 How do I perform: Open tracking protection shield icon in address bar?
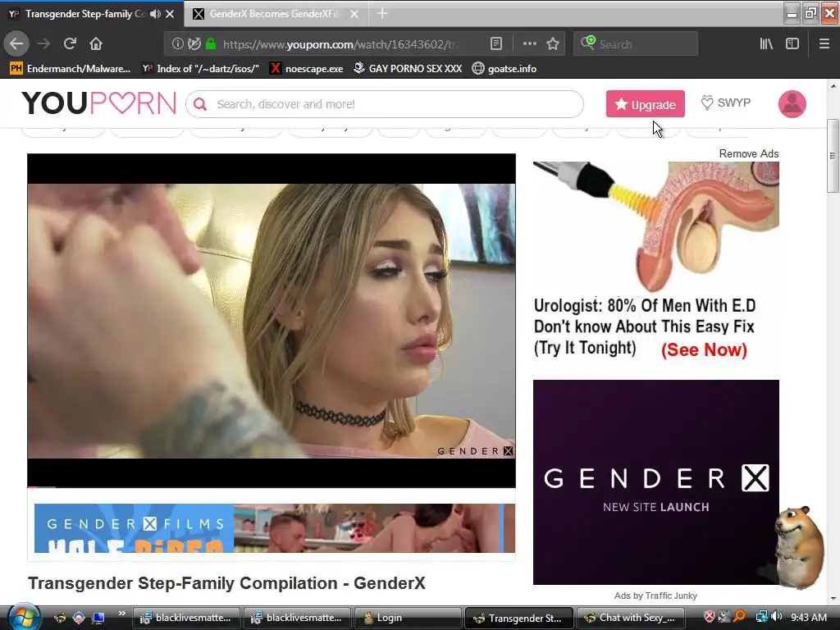coord(194,44)
